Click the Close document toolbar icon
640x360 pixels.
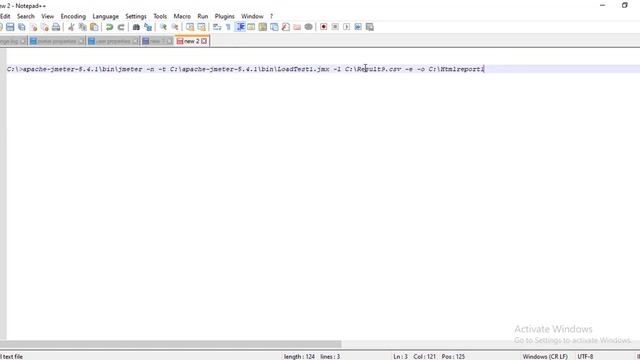33,27
